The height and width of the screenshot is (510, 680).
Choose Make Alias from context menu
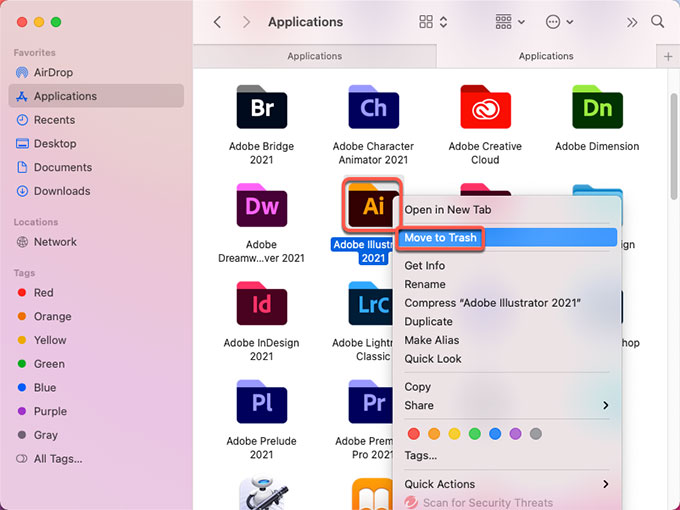pyautogui.click(x=507, y=340)
